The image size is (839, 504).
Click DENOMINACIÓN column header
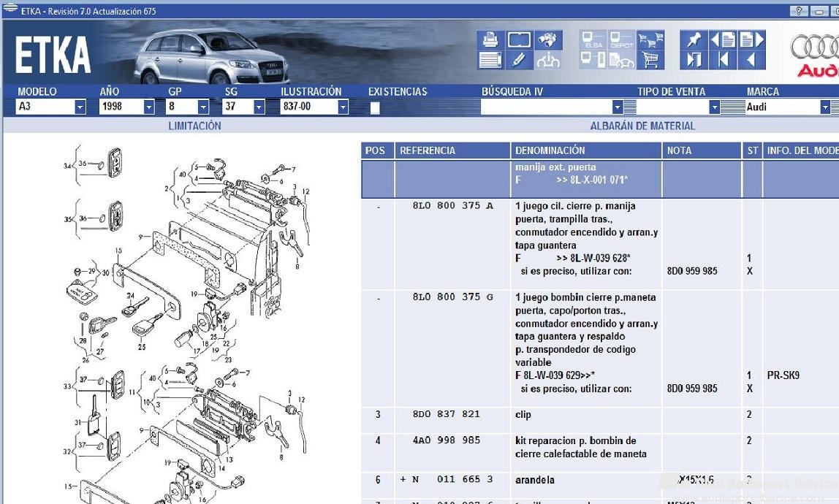coord(586,150)
